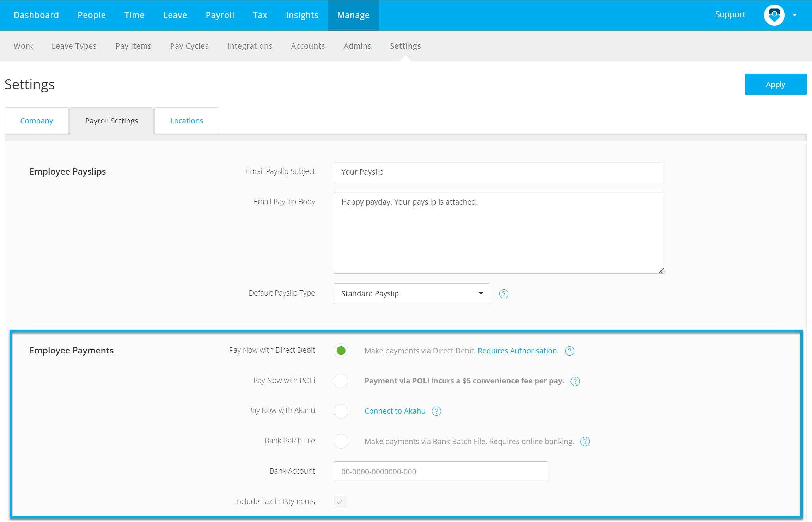Switch to the Company tab

coord(37,121)
